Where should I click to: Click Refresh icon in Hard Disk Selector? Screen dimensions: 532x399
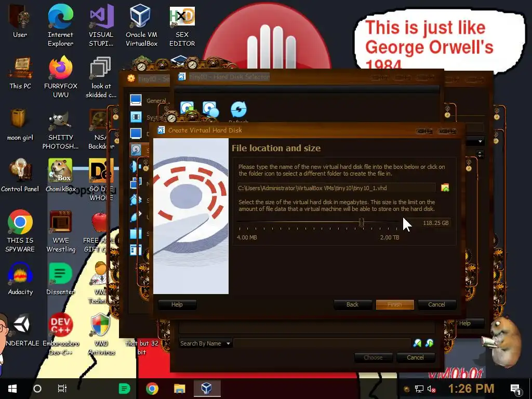tap(238, 109)
